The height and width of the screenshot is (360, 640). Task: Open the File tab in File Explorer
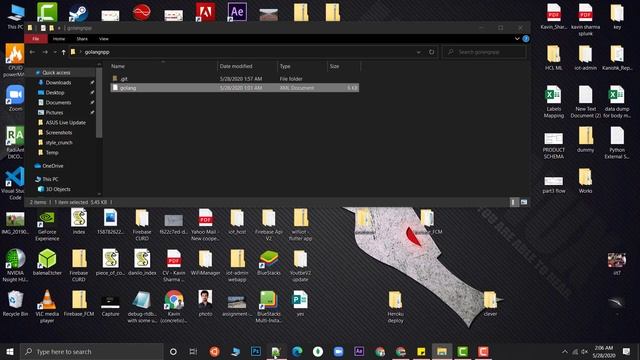pos(36,39)
